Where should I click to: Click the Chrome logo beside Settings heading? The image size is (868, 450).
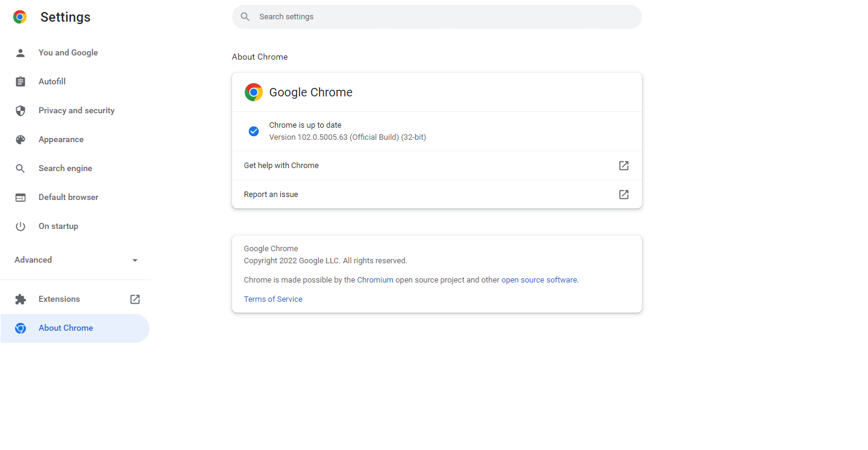click(x=20, y=17)
